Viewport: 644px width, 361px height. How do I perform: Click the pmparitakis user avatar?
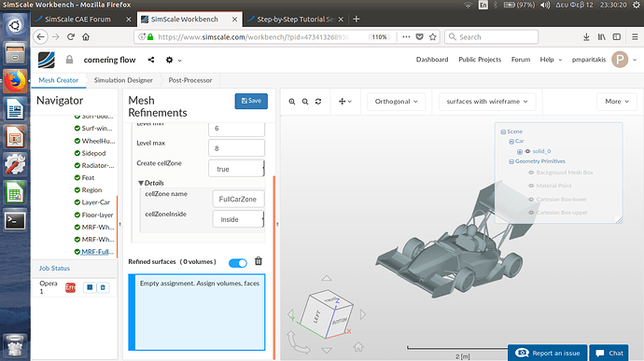(x=620, y=60)
